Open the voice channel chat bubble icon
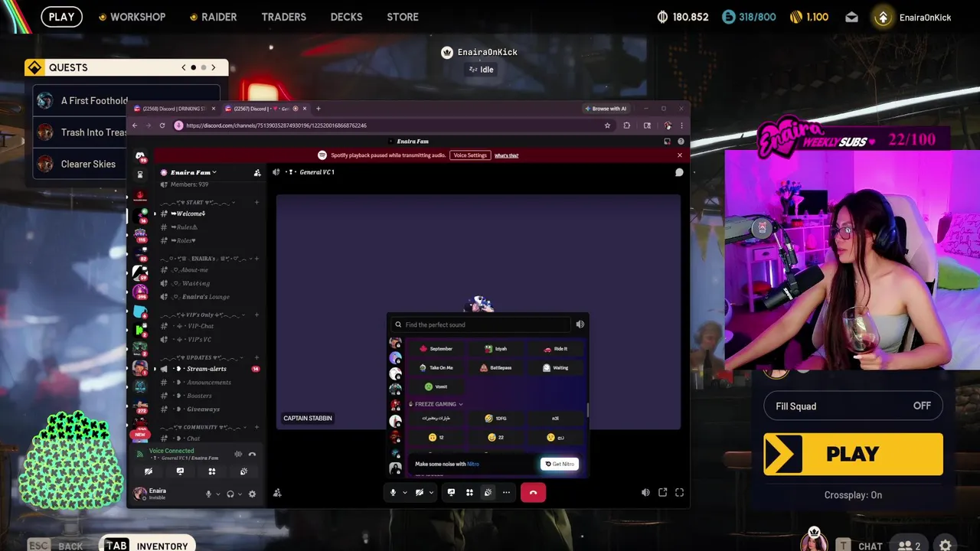 click(x=679, y=172)
